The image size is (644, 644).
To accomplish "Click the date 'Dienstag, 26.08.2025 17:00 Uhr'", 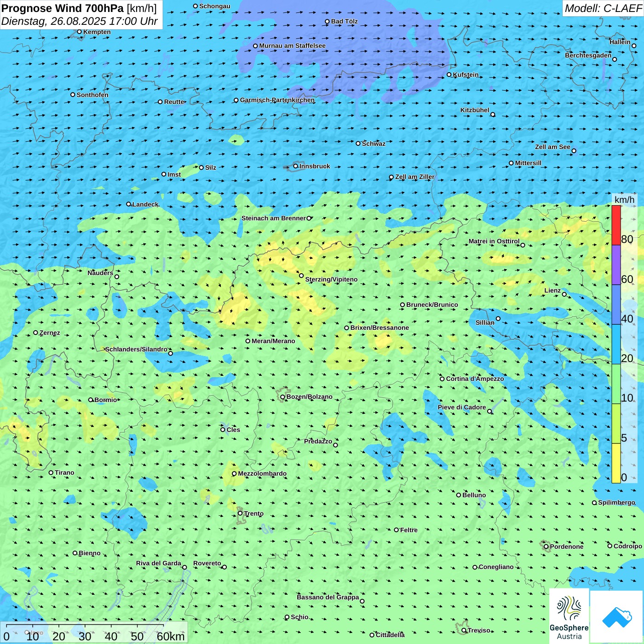I will (79, 21).
